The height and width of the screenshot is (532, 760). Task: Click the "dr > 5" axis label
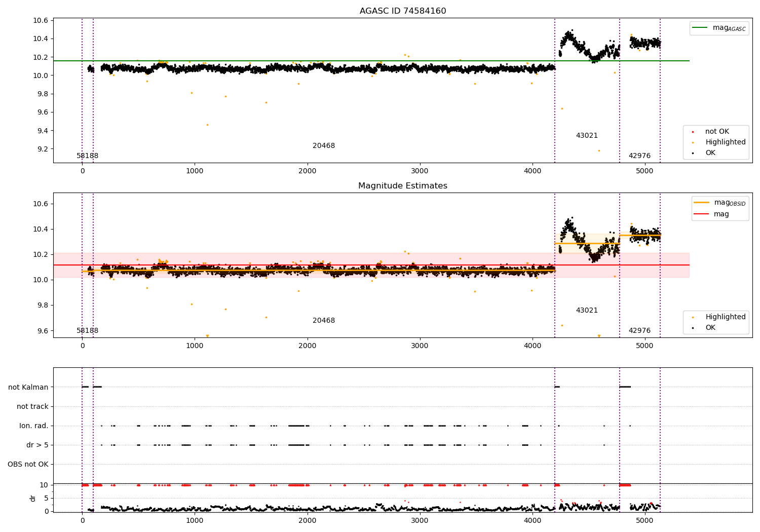pos(37,445)
